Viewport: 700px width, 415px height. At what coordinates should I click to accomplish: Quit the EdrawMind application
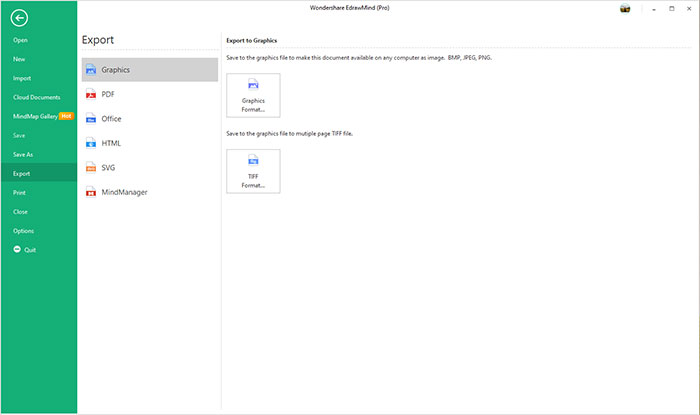click(26, 249)
